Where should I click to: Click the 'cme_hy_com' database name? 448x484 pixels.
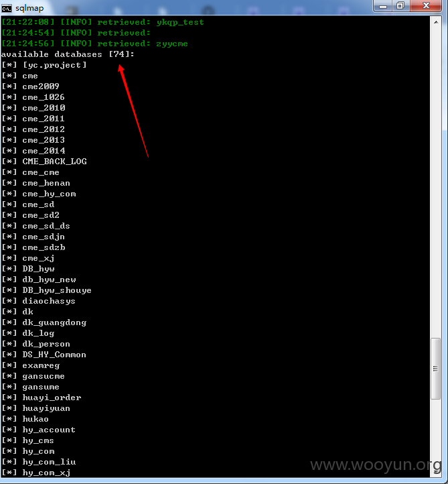pyautogui.click(x=49, y=194)
